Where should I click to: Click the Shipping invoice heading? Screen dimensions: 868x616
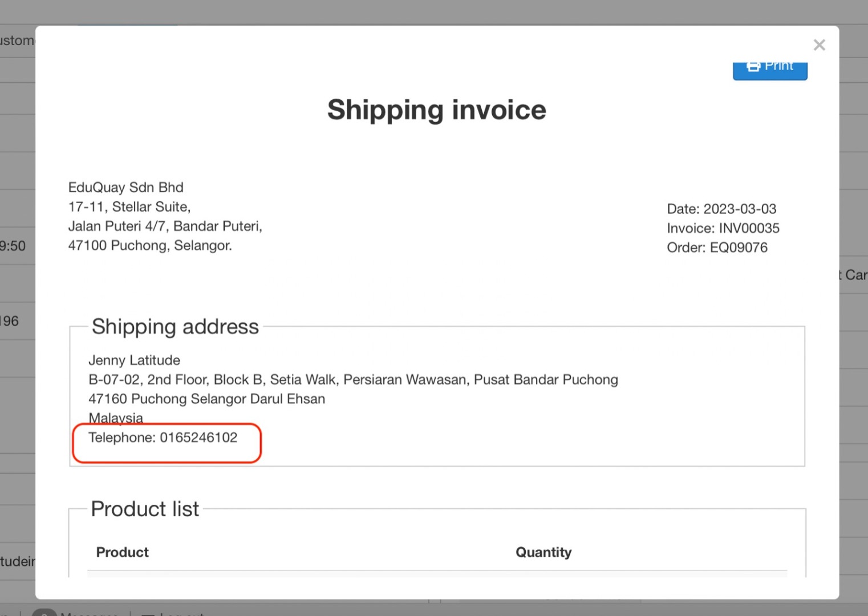[436, 110]
